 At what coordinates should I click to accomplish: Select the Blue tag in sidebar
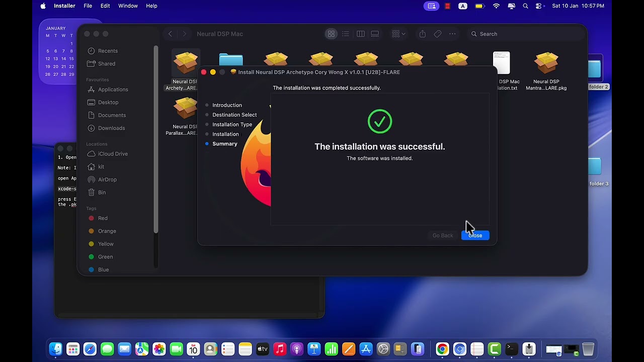[103, 270]
